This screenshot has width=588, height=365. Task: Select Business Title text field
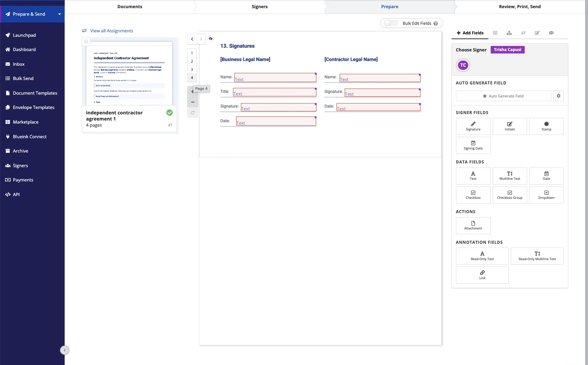click(275, 92)
